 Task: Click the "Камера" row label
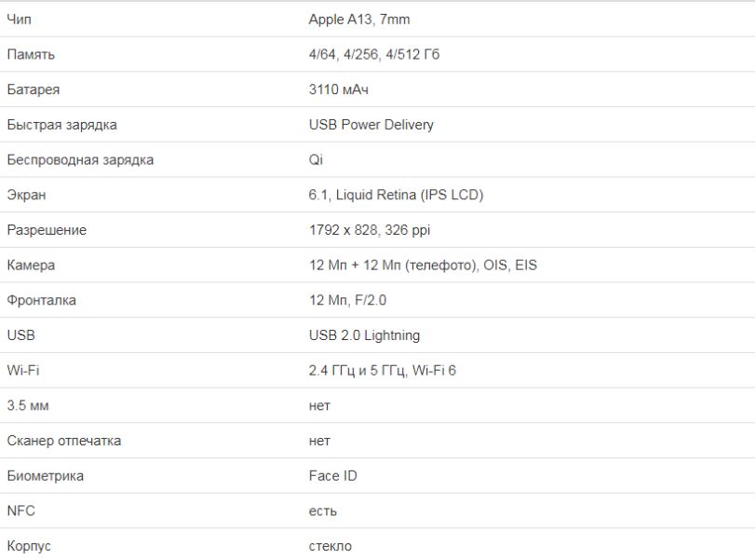pos(31,266)
